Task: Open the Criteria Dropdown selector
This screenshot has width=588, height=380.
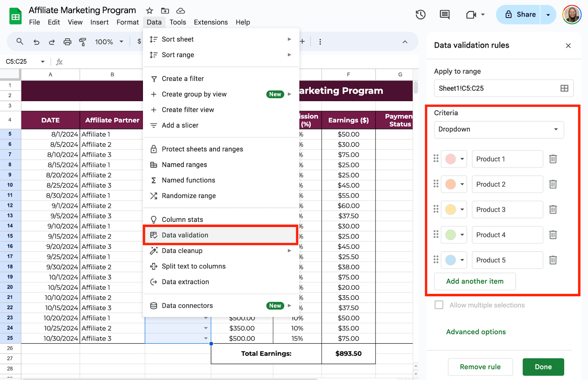Action: [x=499, y=129]
